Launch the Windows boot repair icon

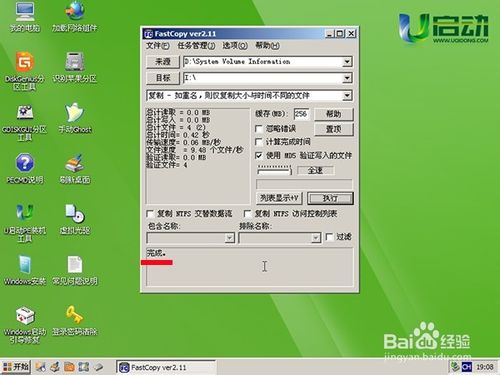point(25,325)
